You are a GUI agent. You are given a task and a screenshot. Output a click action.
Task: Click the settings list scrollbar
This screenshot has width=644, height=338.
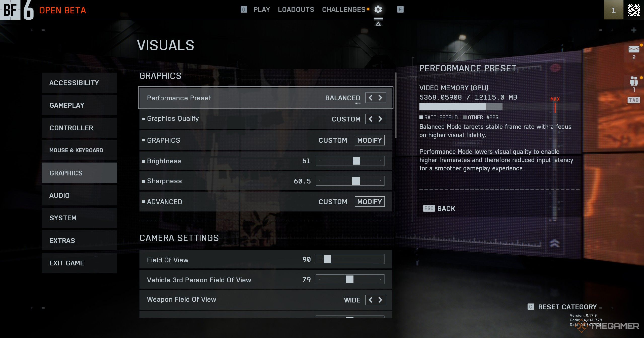click(396, 105)
